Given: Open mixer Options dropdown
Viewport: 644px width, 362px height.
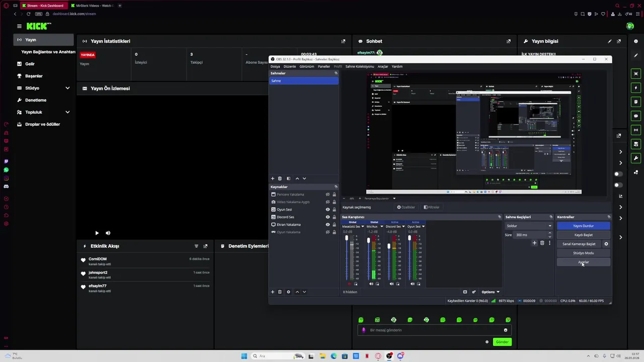Looking at the screenshot, I should 491,292.
